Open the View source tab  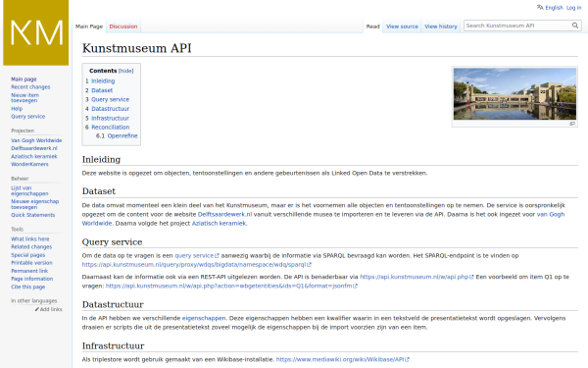coord(402,26)
